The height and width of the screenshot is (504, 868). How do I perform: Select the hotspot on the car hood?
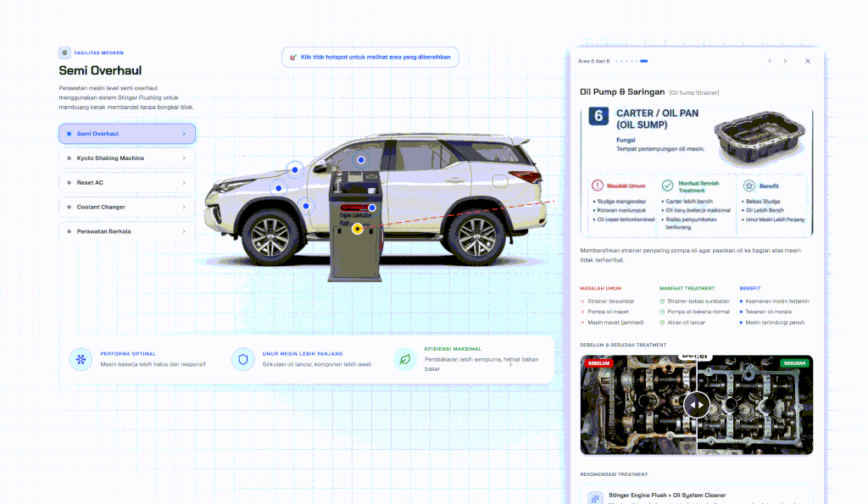295,170
